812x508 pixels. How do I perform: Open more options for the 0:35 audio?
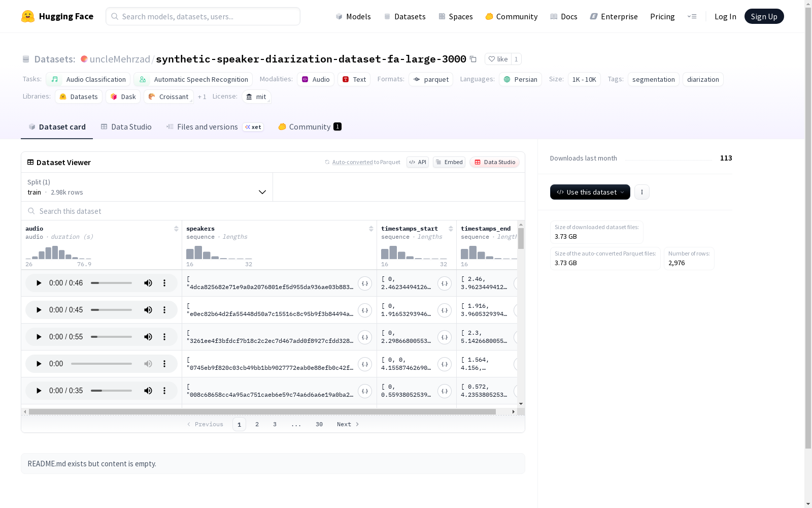tap(164, 391)
